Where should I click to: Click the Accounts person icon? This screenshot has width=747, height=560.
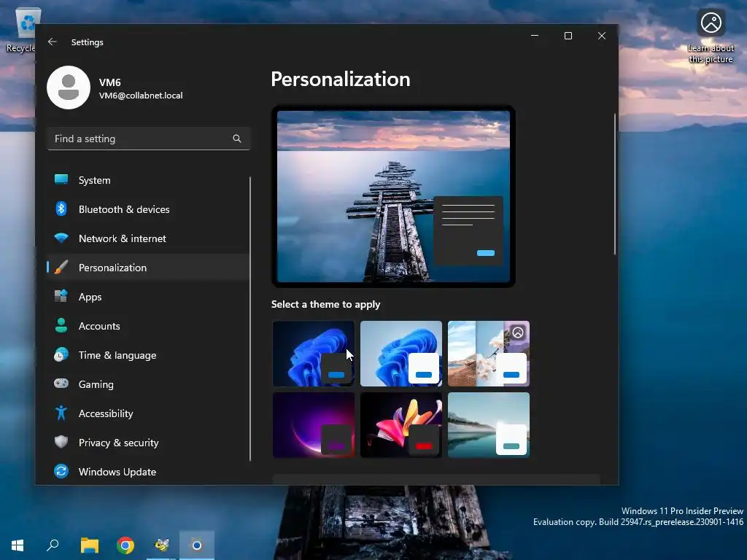tap(61, 326)
